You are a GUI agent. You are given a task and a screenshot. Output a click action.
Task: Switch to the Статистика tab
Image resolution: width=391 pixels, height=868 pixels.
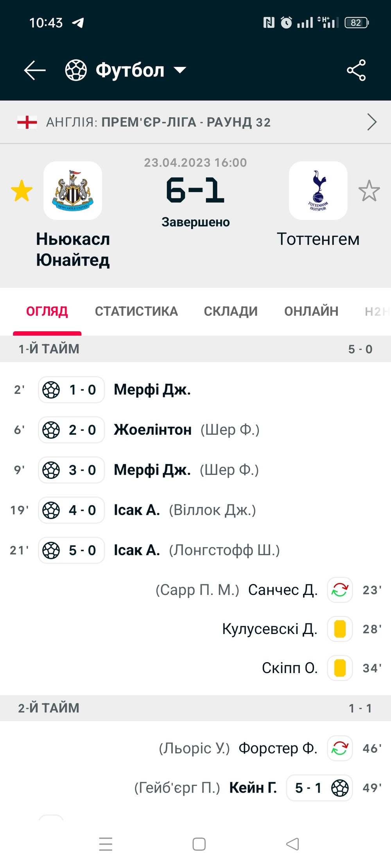pyautogui.click(x=136, y=311)
